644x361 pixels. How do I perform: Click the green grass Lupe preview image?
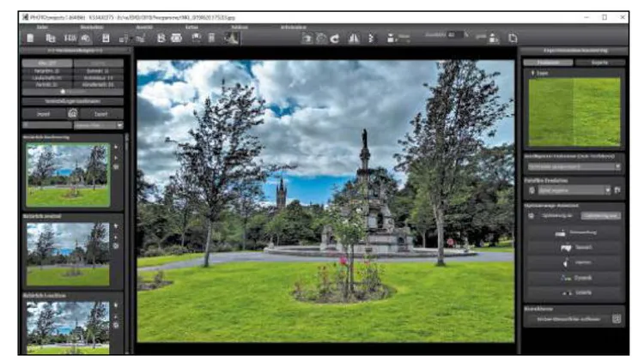click(x=574, y=112)
